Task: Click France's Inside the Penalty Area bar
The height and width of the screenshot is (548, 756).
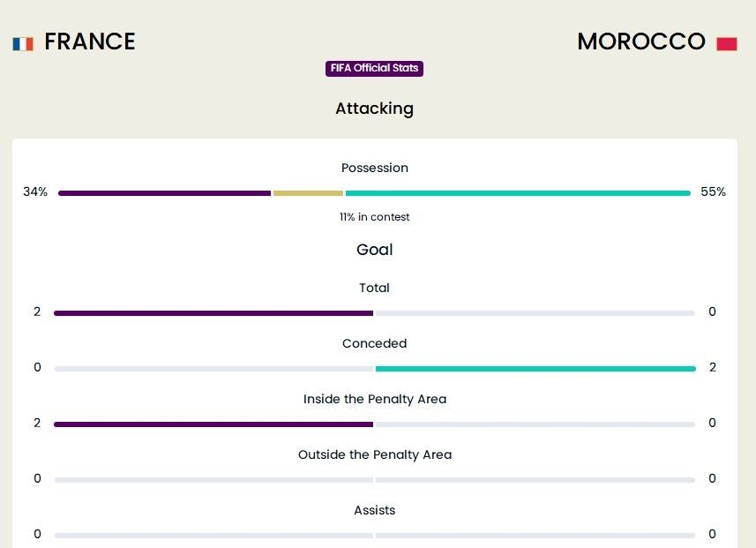Action: pyautogui.click(x=213, y=424)
